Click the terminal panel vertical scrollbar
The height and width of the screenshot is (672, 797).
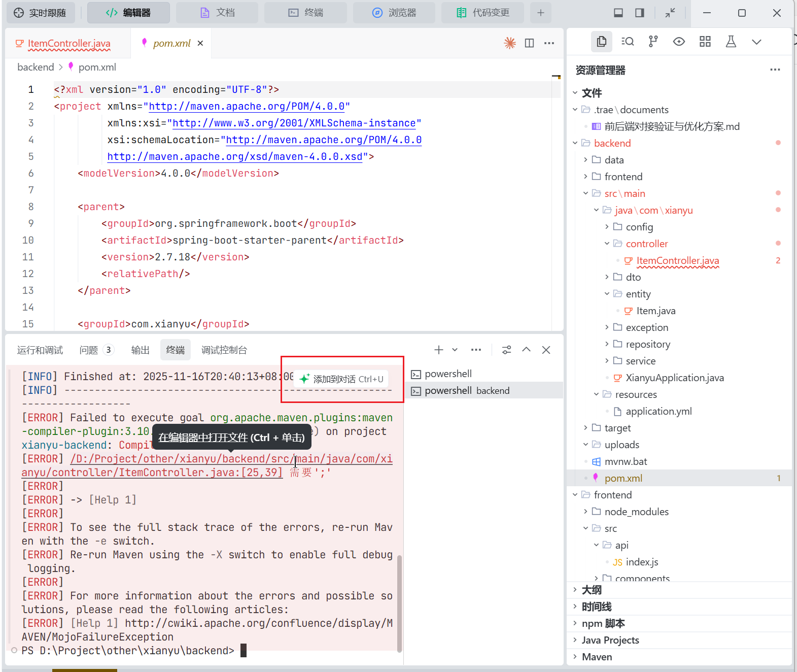[x=399, y=603]
